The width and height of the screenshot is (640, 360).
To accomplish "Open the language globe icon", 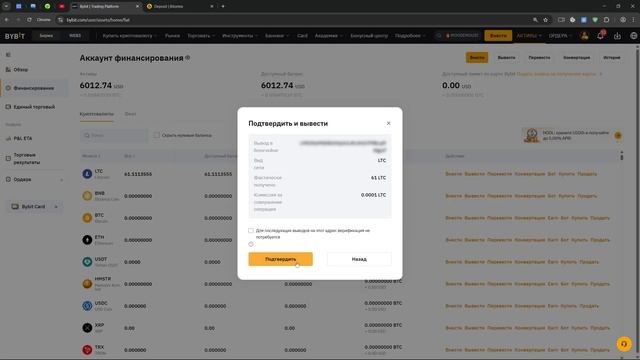I will (633, 36).
